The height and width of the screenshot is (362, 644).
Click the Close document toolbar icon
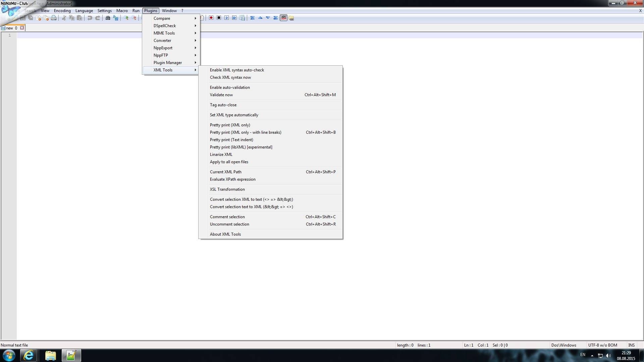coord(38,18)
